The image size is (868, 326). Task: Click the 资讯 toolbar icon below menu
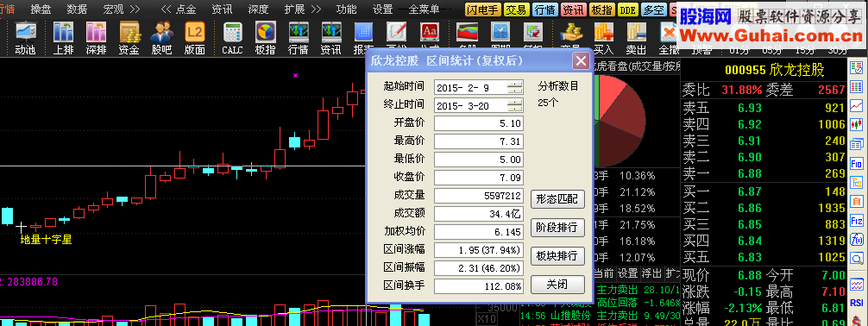point(331,38)
